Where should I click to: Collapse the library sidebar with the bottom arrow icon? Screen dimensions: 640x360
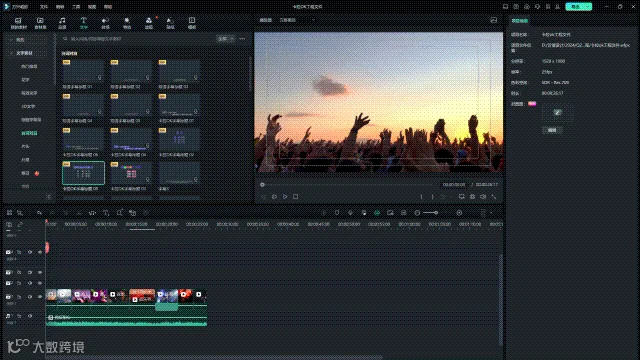click(49, 197)
